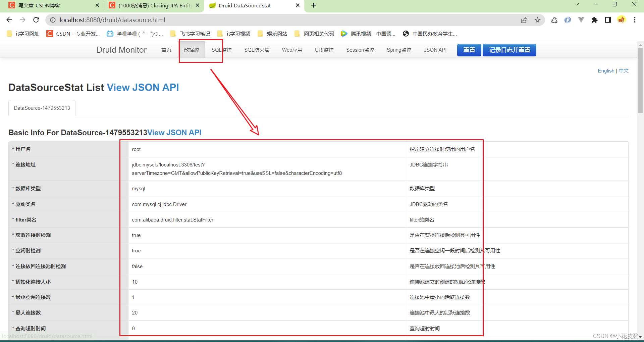Open the it学习网址 bookmark folder
Viewport: 644px width, 342px height.
click(x=23, y=34)
